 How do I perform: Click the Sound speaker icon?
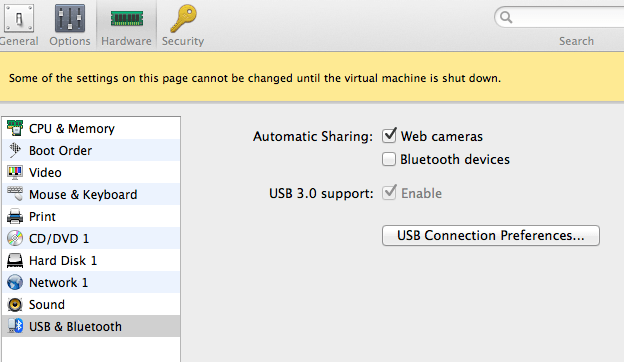click(15, 304)
